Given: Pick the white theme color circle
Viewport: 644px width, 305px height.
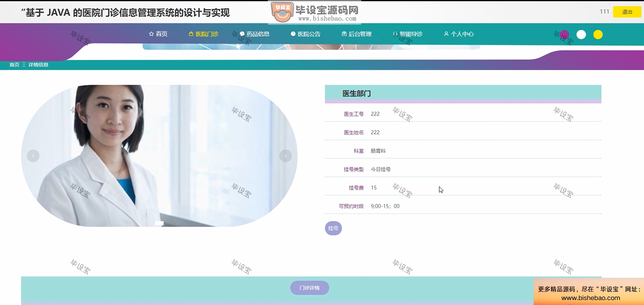Looking at the screenshot, I should [x=581, y=35].
